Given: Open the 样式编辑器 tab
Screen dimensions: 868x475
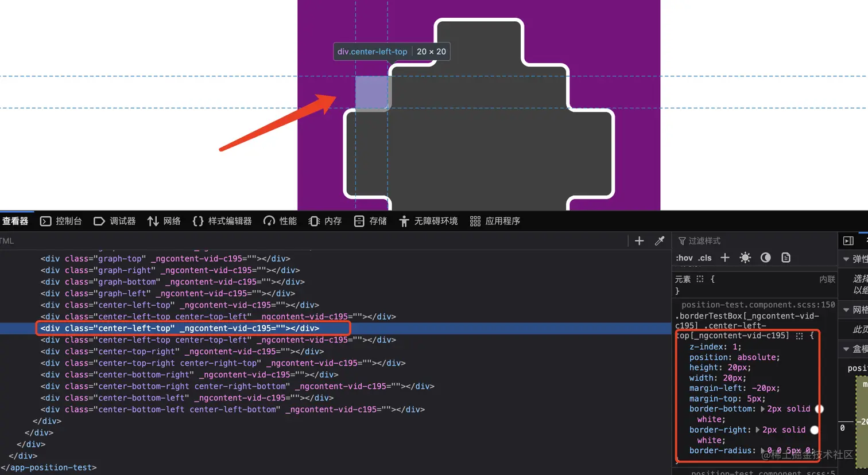Looking at the screenshot, I should point(222,221).
